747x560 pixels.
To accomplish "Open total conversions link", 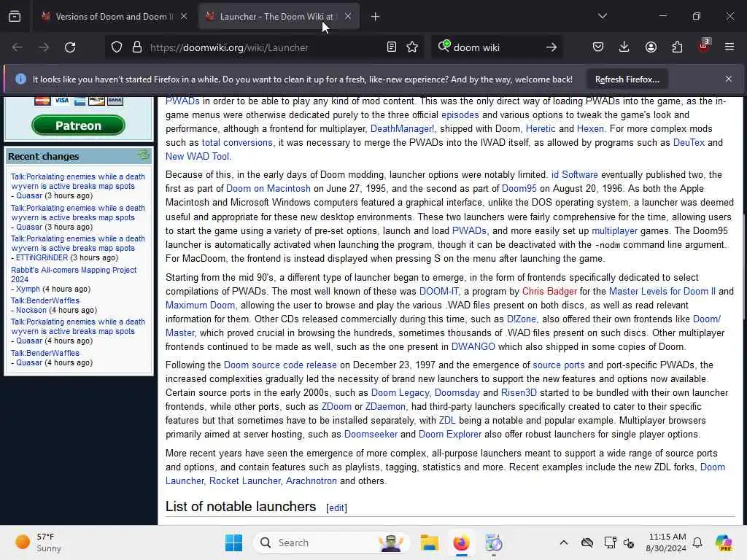I will pos(237,142).
